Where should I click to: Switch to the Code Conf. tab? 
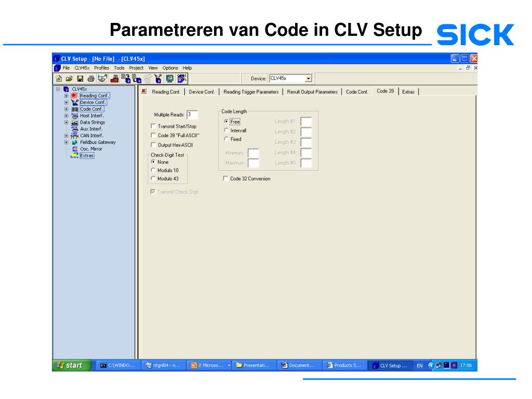(357, 91)
